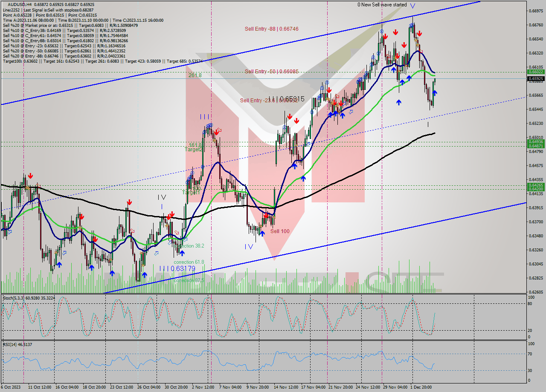
Task: Click the "Sell Entry -88 | 0.66746" label
Action: coord(272,29)
